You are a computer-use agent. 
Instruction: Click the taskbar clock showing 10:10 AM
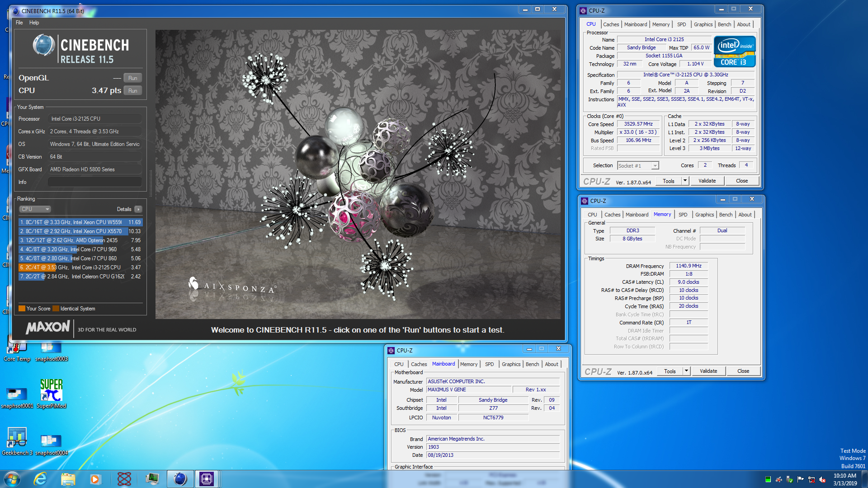(845, 479)
